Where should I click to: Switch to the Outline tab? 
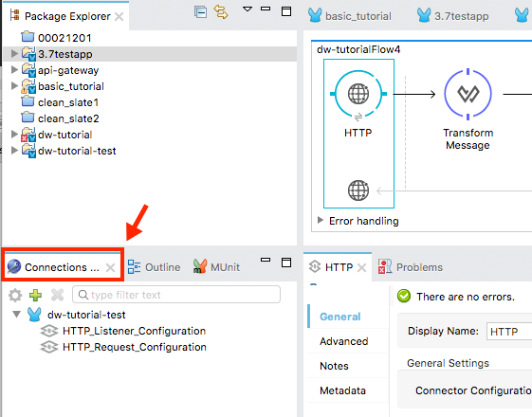(x=154, y=267)
